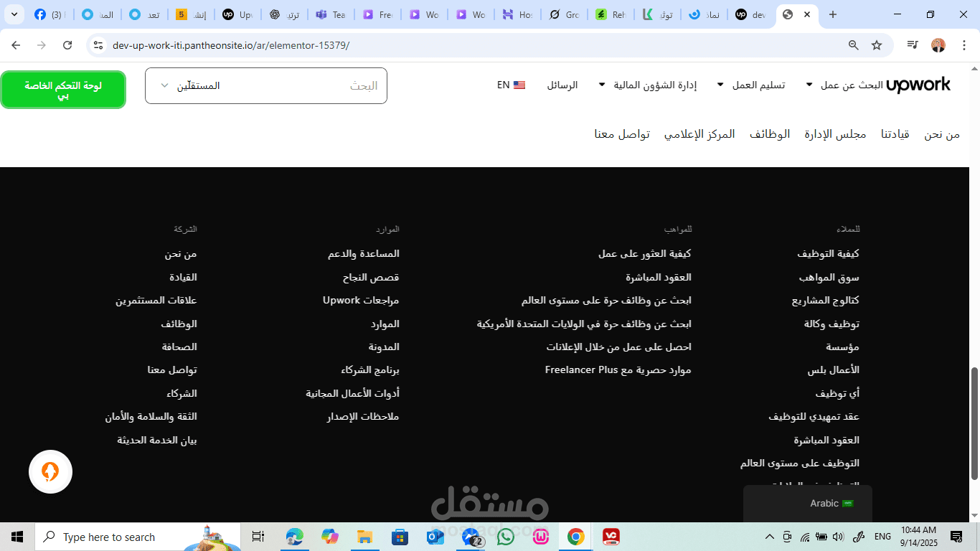Image resolution: width=980 pixels, height=551 pixels.
Task: Open قيادتنا in sub navigation
Action: (x=895, y=134)
